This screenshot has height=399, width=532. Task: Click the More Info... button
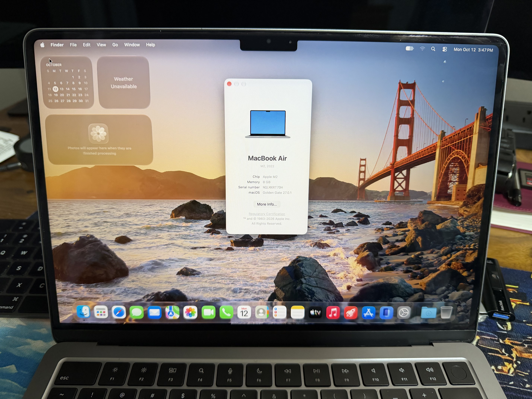click(267, 204)
